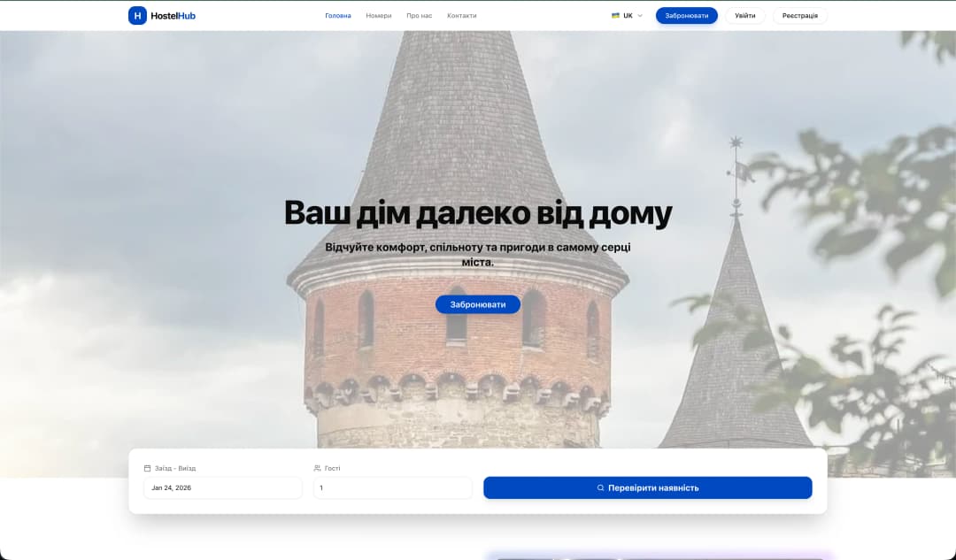Open the UK language dropdown

pyautogui.click(x=628, y=15)
